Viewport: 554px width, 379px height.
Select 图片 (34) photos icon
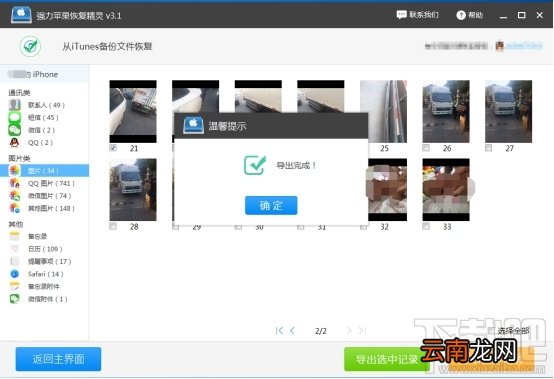(14, 171)
